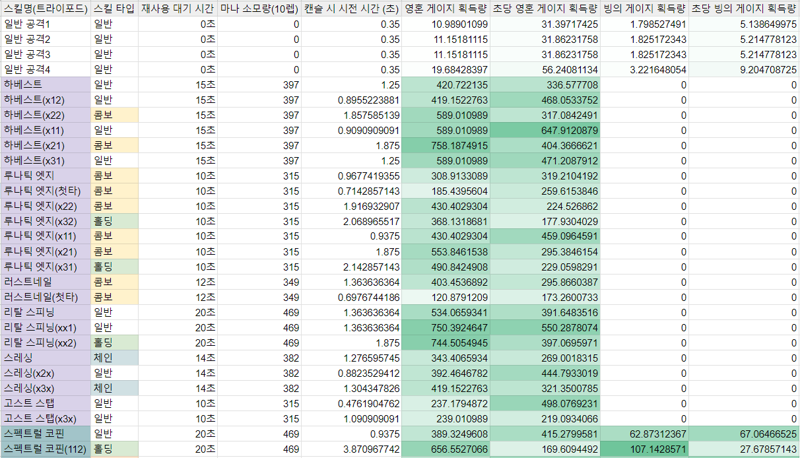Image resolution: width=800 pixels, height=458 pixels.
Task: Select the purple 하베스트(x22) cell
Action: [x=45, y=115]
